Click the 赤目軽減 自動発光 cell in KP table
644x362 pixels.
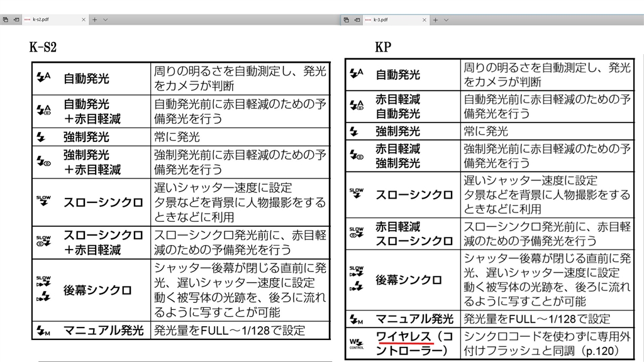click(x=398, y=106)
